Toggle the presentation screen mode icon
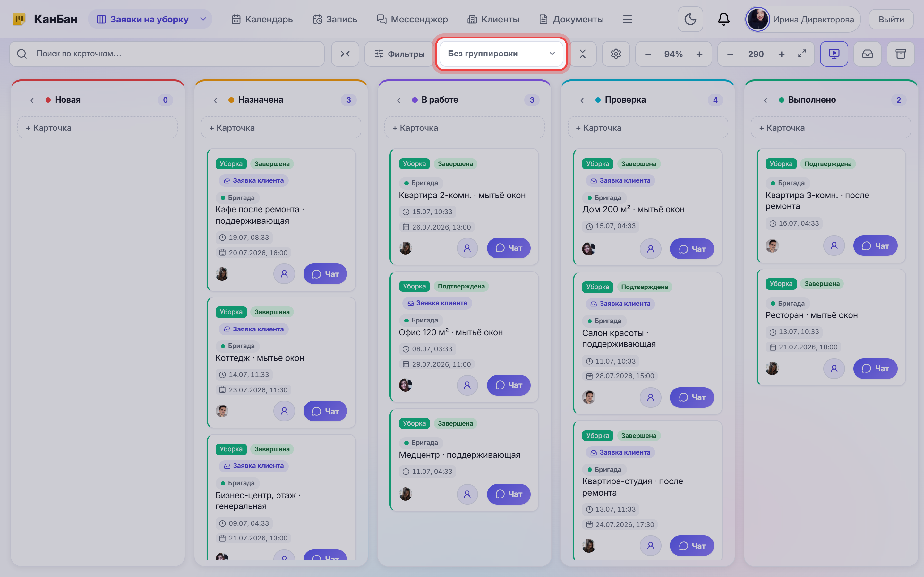 (834, 54)
